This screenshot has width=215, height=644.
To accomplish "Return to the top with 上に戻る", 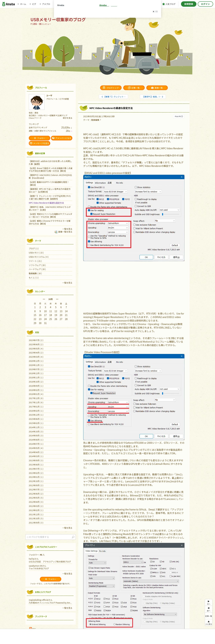I will click(x=208, y=622).
